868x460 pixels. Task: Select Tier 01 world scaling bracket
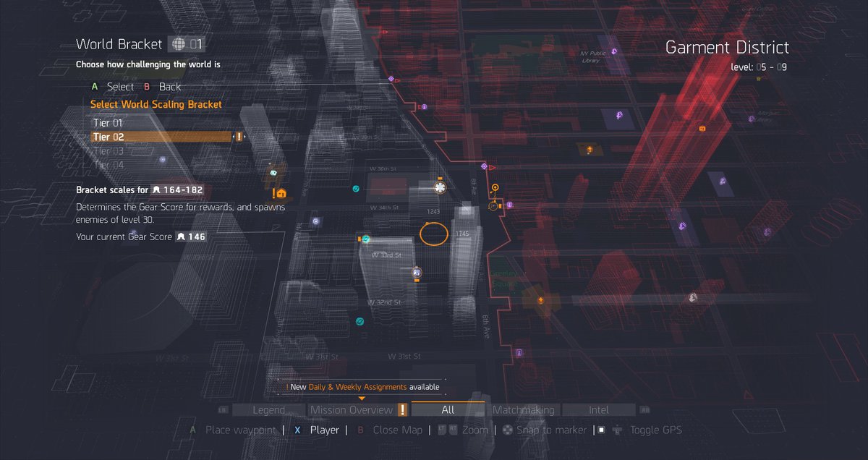click(109, 123)
